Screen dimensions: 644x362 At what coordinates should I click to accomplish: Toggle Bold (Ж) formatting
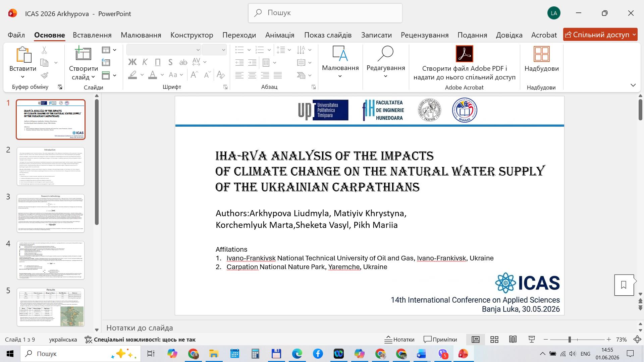pos(132,62)
